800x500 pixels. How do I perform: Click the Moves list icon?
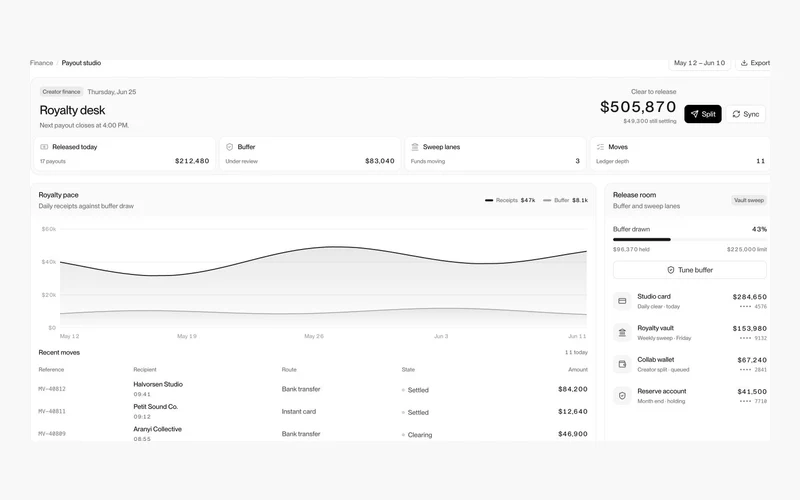point(600,147)
